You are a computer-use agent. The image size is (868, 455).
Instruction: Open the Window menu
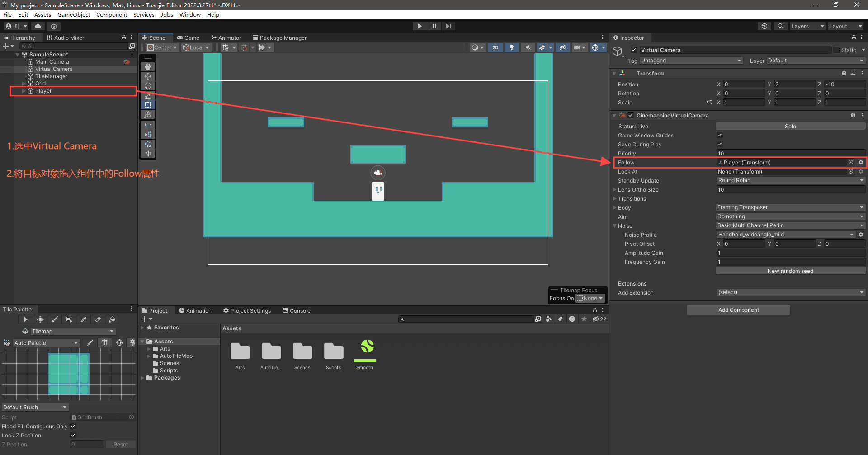coord(190,14)
